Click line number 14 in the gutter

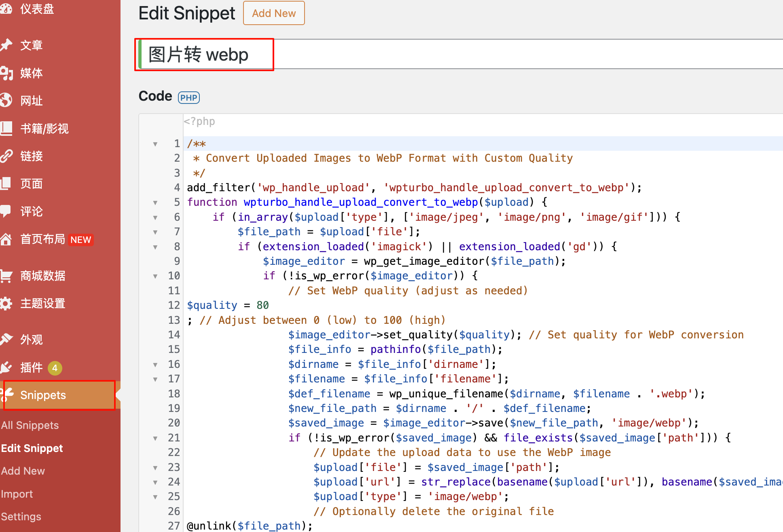174,335
